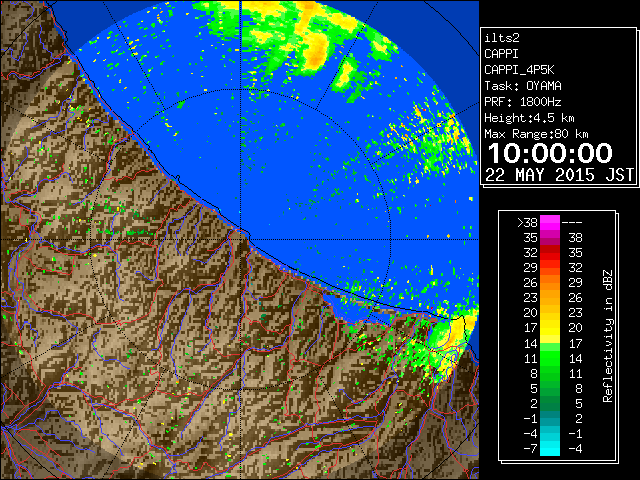This screenshot has width=640, height=480.
Task: Click the orange 26–29 dBZ legend swatch
Action: tap(550, 283)
